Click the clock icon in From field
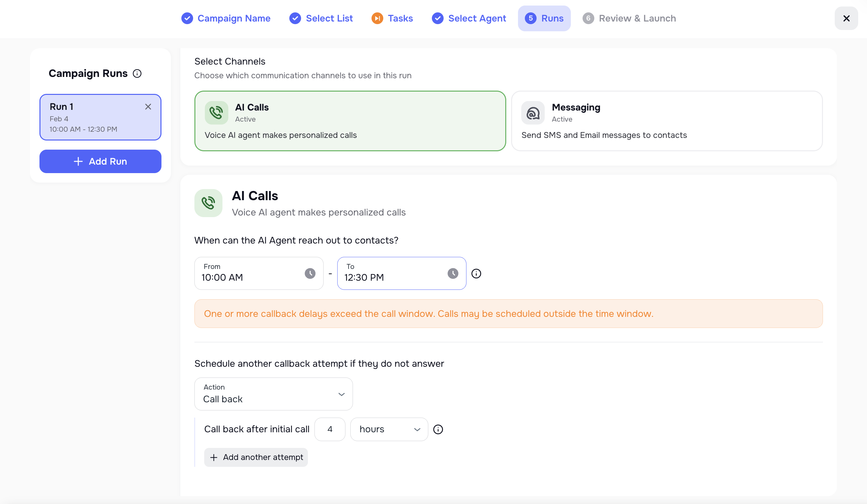This screenshot has height=504, width=867. pyautogui.click(x=310, y=273)
